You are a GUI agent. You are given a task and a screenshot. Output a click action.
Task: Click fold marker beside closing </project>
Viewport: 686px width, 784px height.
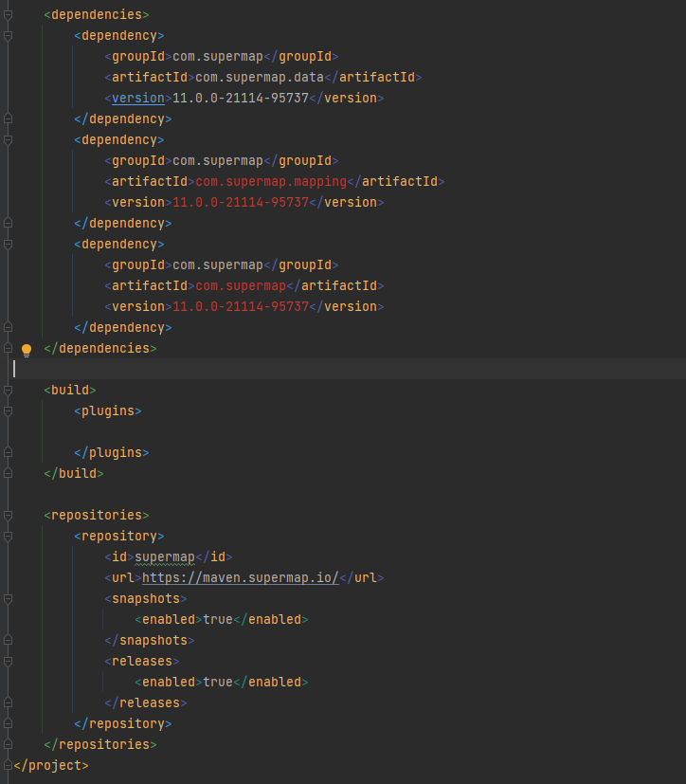coord(8,765)
